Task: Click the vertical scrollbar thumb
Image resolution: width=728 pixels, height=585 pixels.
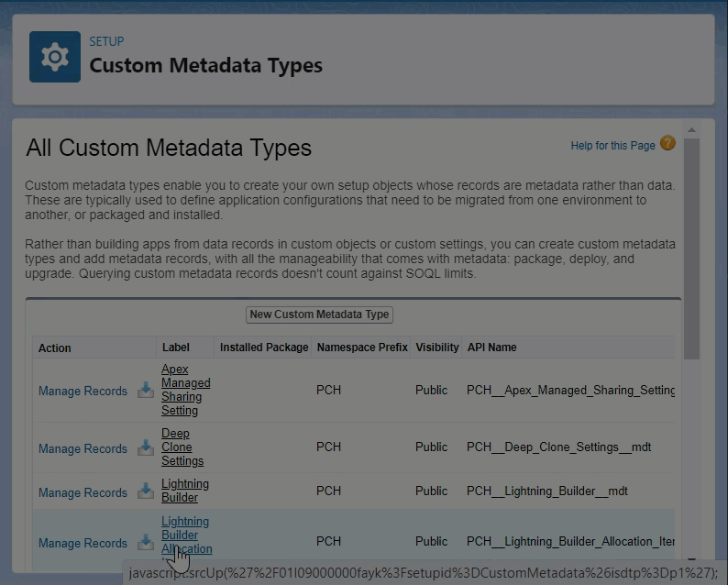Action: (x=691, y=248)
